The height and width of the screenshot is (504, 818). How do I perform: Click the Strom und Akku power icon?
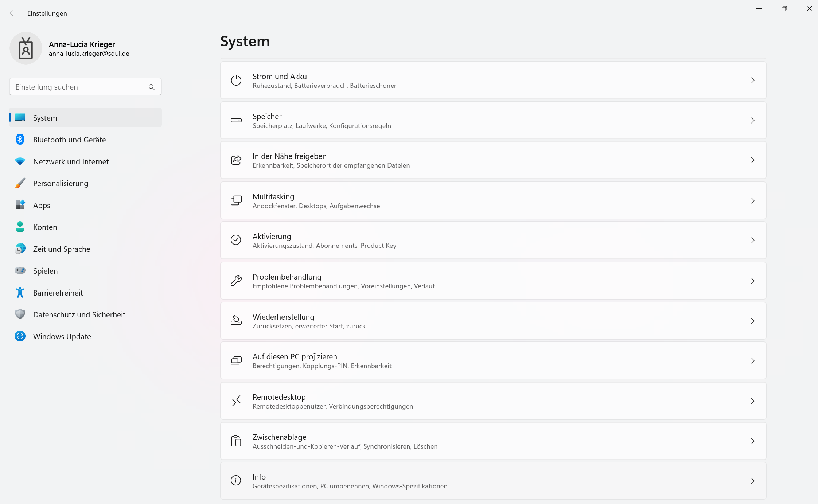click(236, 80)
